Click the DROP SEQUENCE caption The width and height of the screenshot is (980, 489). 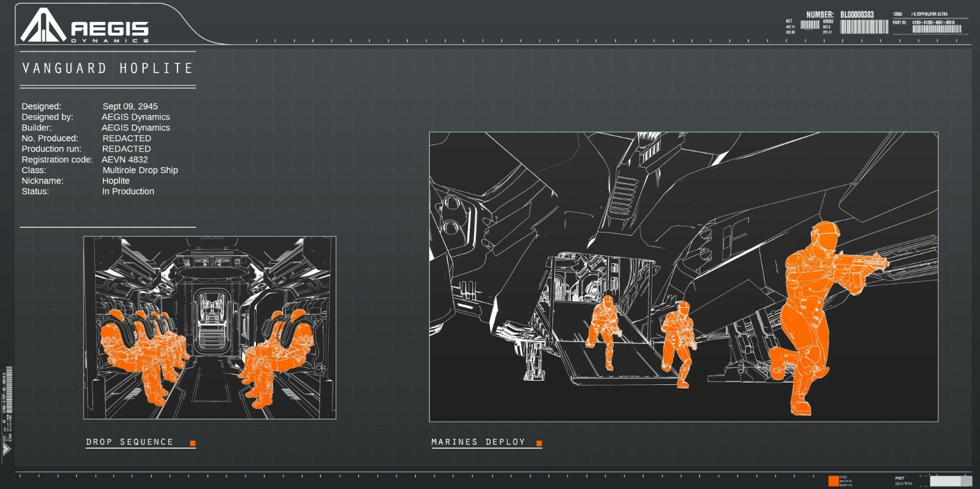point(130,442)
